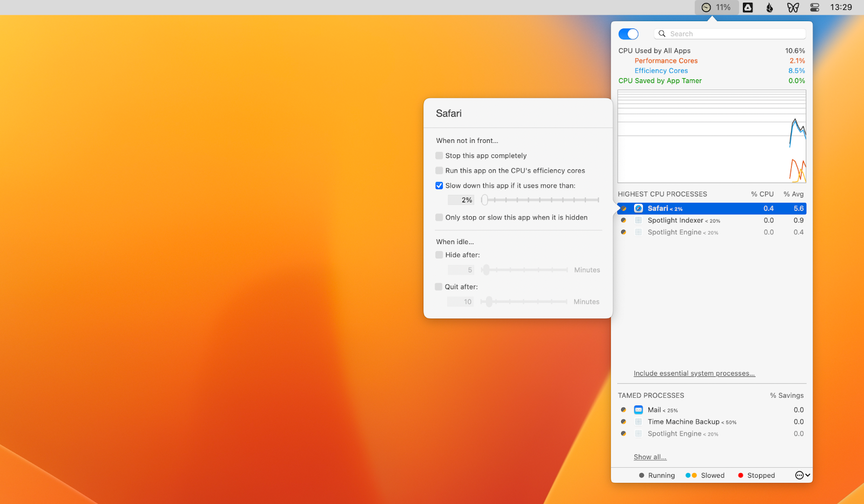Click the Time Machine Backup process icon
This screenshot has height=504, width=864.
(x=638, y=421)
